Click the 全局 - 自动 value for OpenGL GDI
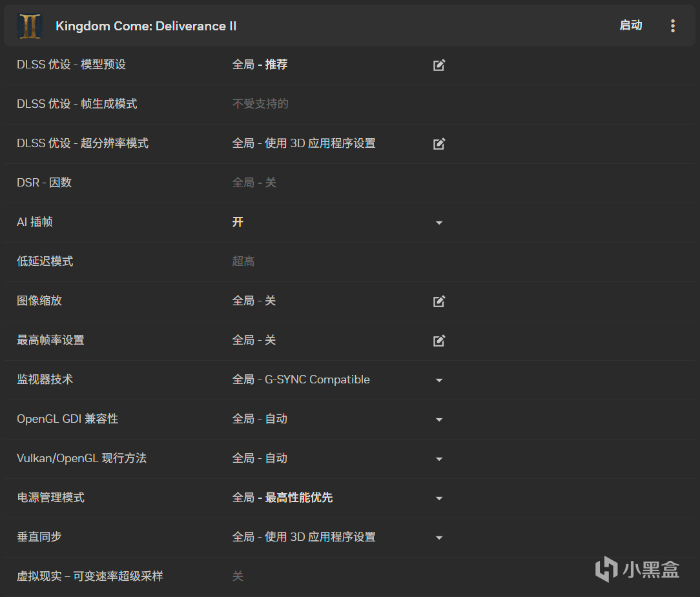Viewport: 700px width, 597px height. pos(260,418)
